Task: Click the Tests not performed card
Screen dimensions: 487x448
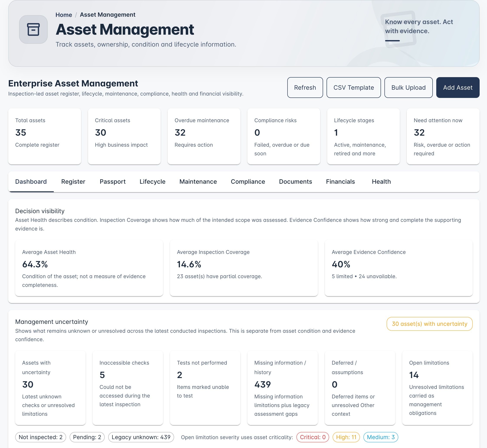Action: pyautogui.click(x=205, y=388)
